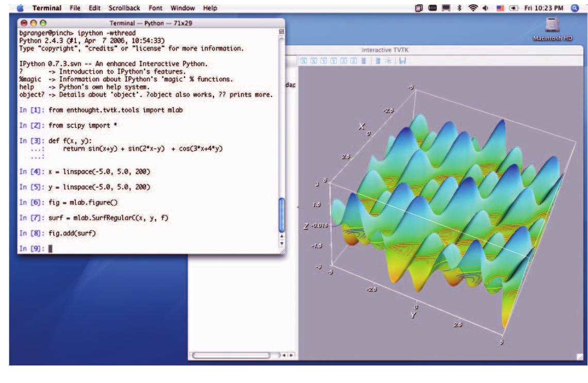588x383 pixels.
Task: Open the File menu
Action: (x=75, y=8)
